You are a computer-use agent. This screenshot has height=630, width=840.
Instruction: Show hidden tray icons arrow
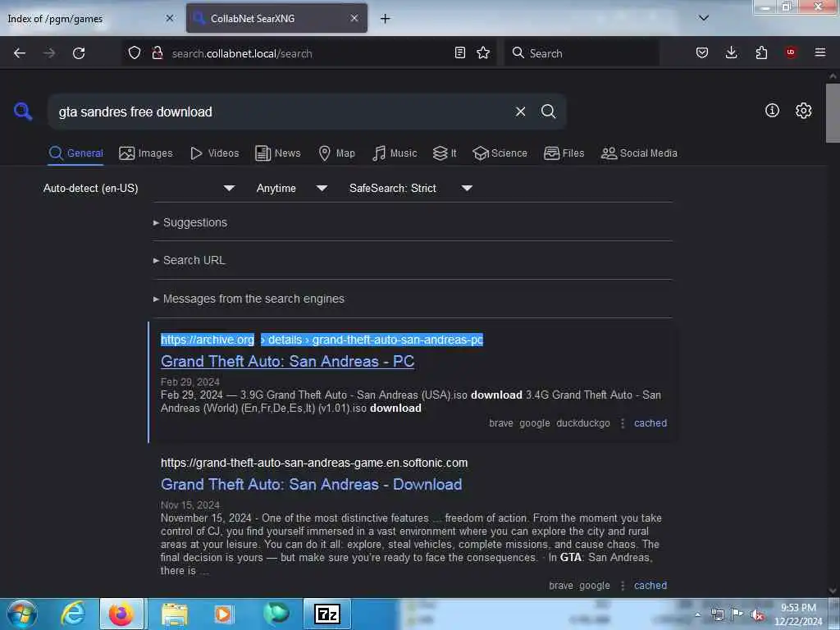click(x=697, y=615)
